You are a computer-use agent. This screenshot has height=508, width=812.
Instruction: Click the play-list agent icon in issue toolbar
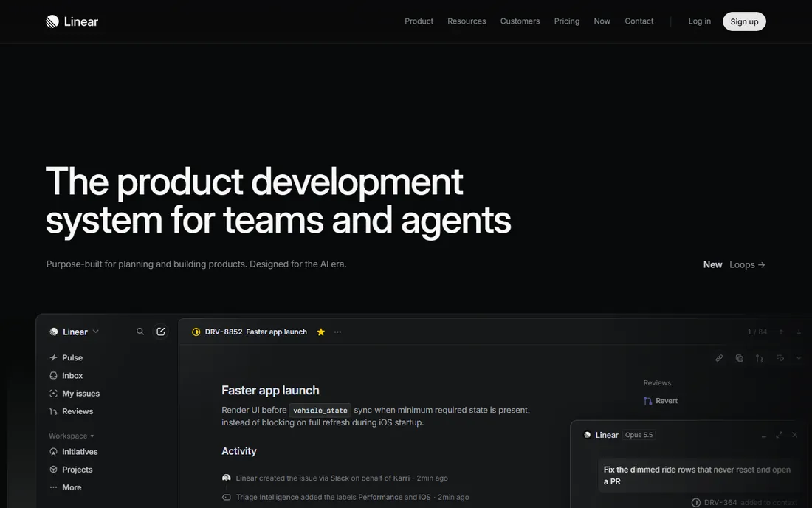pos(780,358)
